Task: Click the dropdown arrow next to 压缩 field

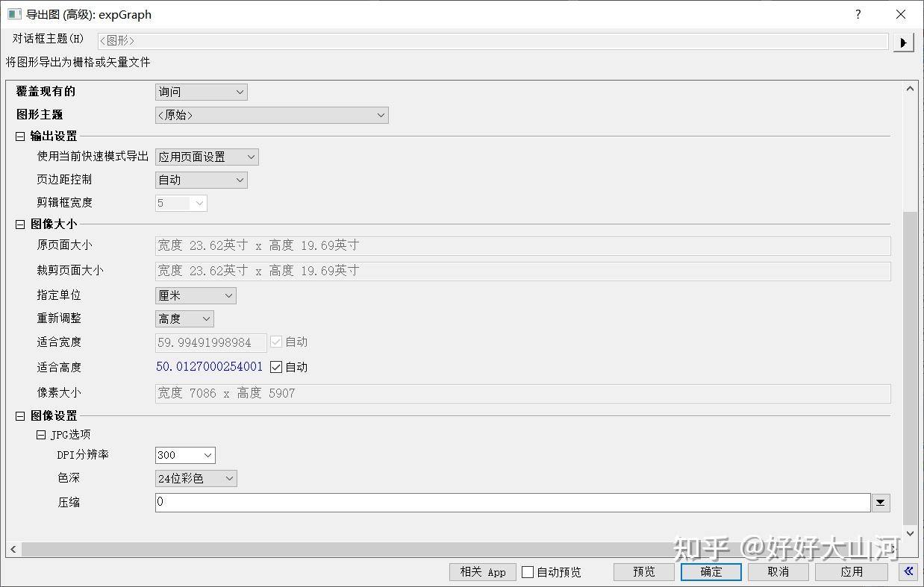Action: [880, 502]
